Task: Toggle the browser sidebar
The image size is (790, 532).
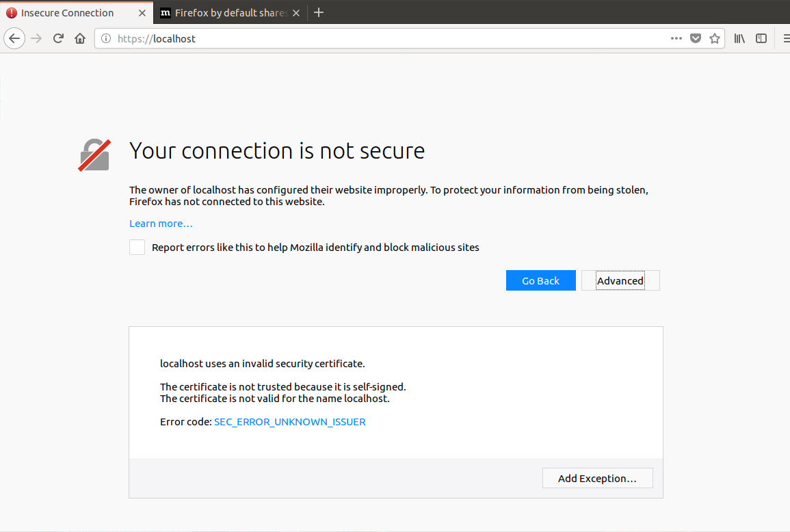Action: click(x=761, y=38)
